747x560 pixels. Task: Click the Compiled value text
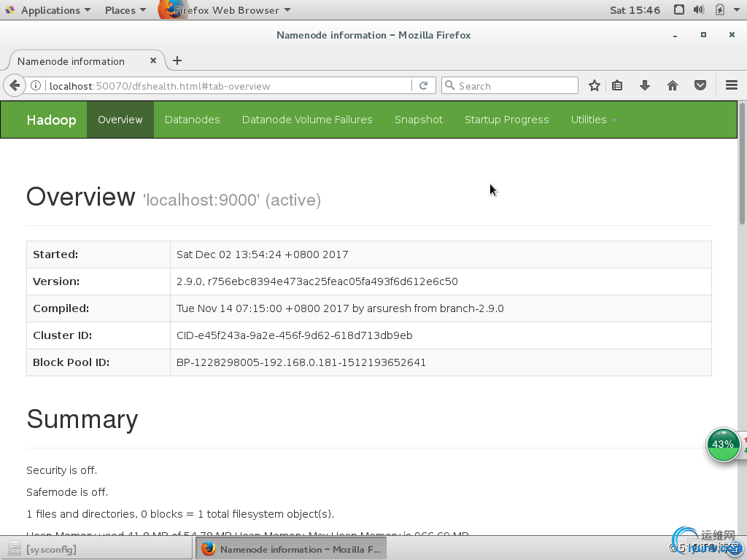click(x=340, y=308)
